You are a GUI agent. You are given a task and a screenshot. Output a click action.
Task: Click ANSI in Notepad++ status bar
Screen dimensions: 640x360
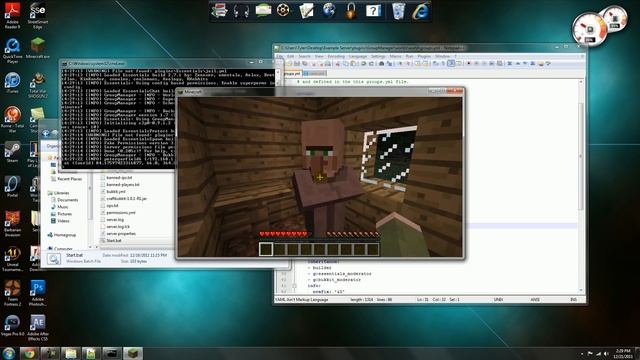[x=535, y=300]
